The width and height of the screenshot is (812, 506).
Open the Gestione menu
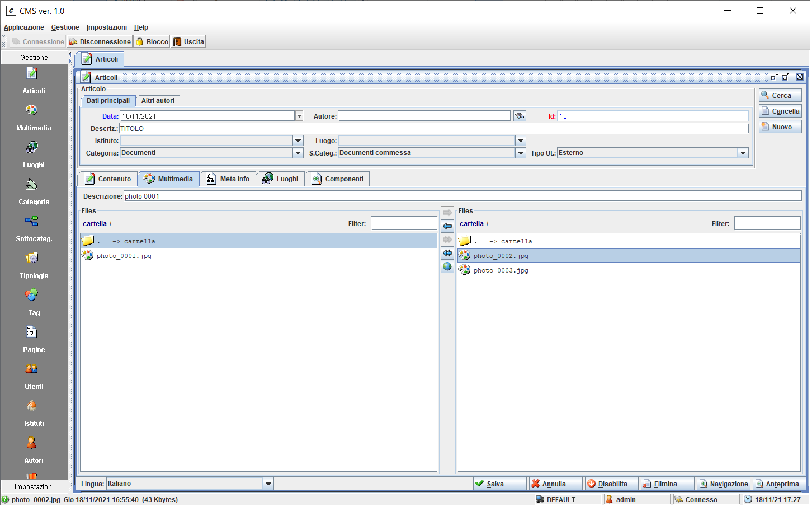point(65,27)
